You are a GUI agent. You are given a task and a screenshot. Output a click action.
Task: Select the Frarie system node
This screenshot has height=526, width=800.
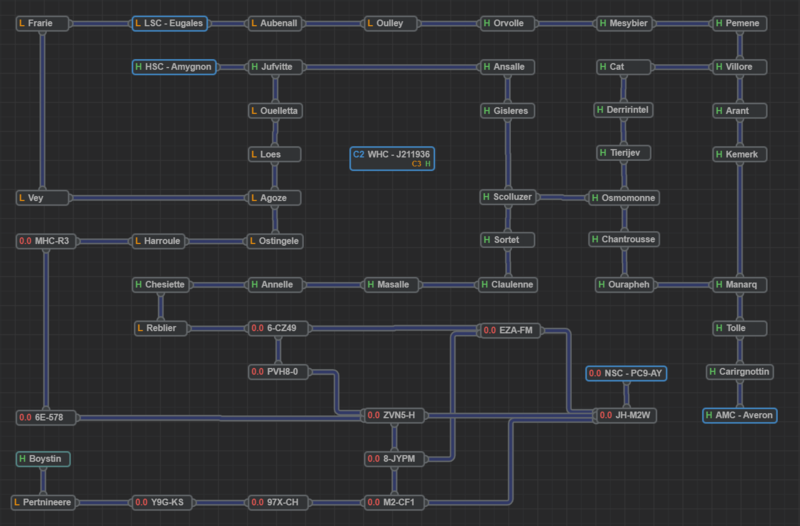tap(41, 23)
